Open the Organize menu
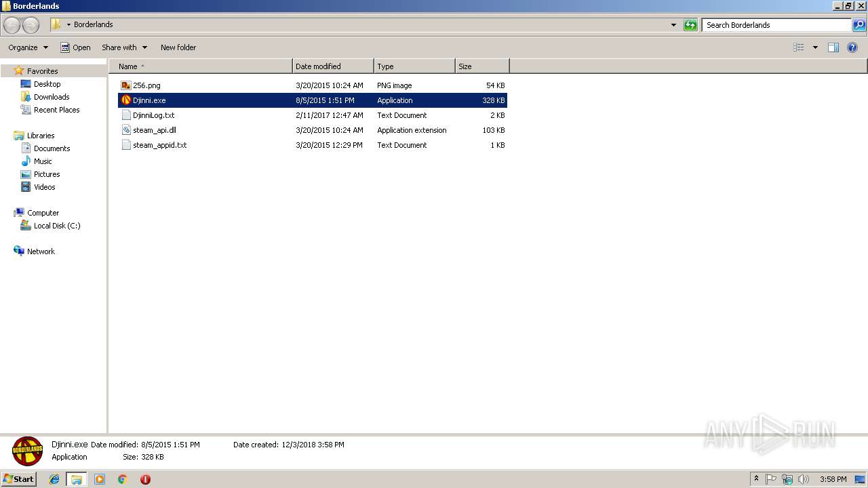868x488 pixels. pos(28,47)
